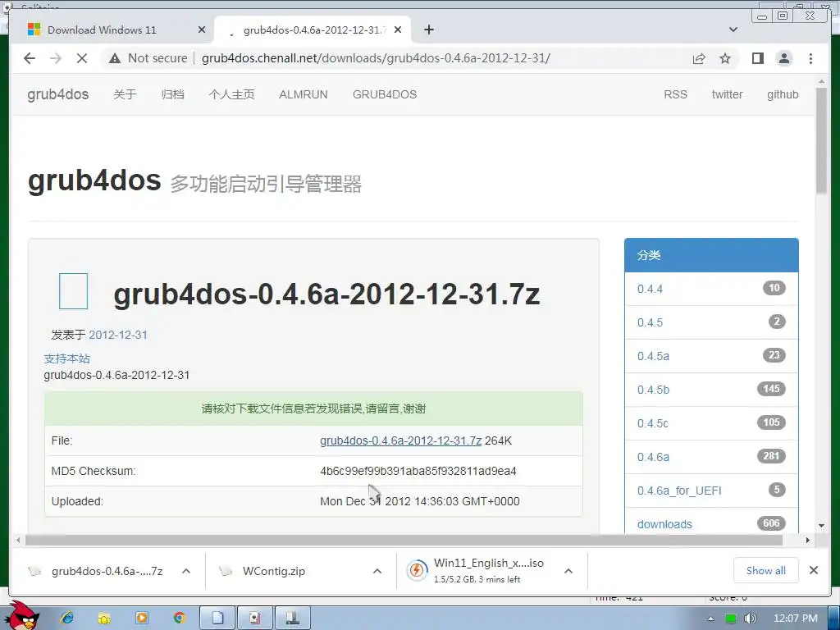Open File Explorer folder taskbar icon
The image size is (840, 630).
click(x=104, y=619)
